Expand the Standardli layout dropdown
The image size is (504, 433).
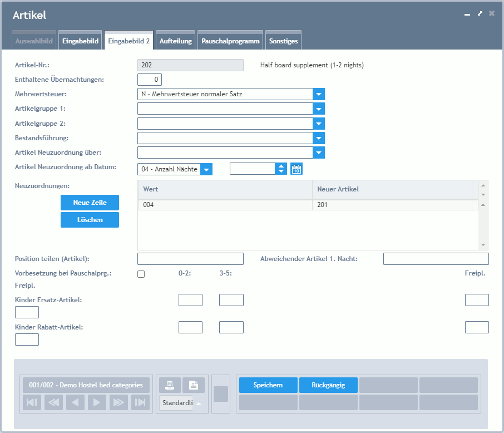click(x=199, y=403)
